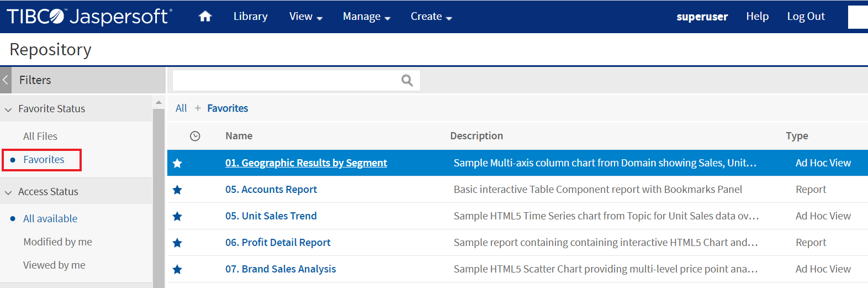
Task: Click the Description column header
Action: click(x=477, y=136)
